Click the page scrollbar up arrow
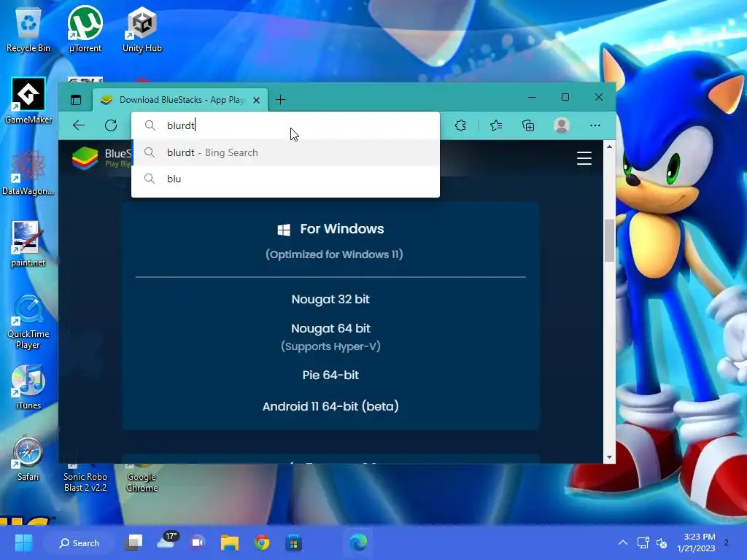747x560 pixels. coord(609,147)
